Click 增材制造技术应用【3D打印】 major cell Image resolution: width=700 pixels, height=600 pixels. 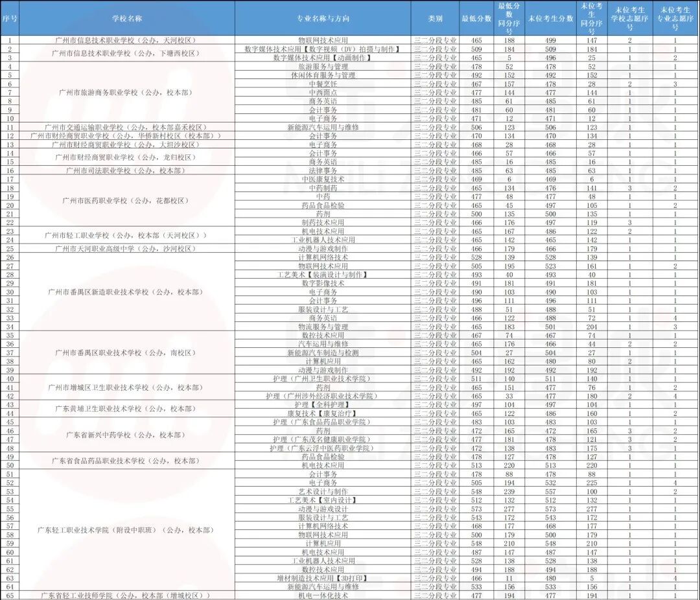click(323, 578)
